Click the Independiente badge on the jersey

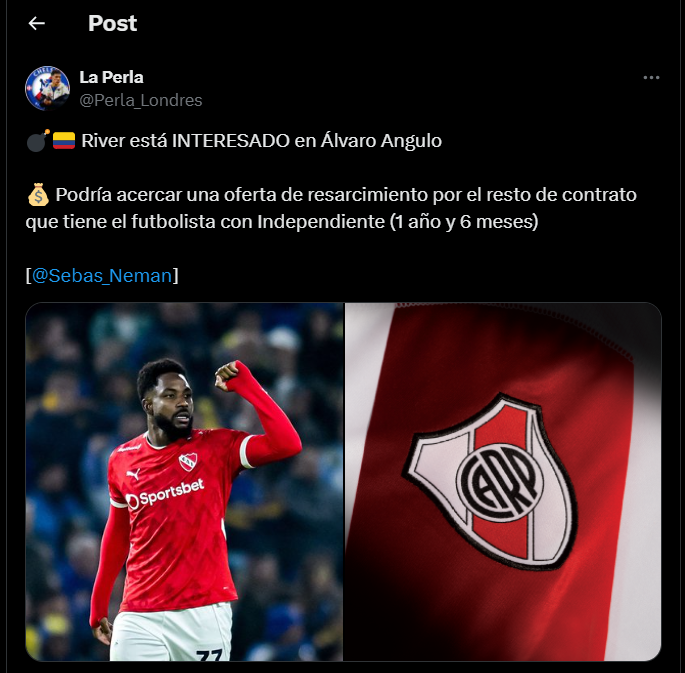188,462
